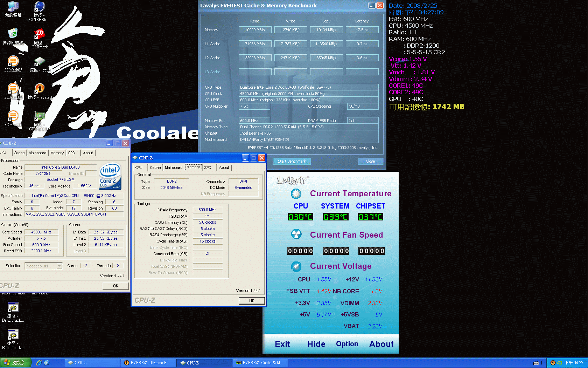Launch the 3DMark03 desktop icon
588x368 pixels.
[x=13, y=64]
